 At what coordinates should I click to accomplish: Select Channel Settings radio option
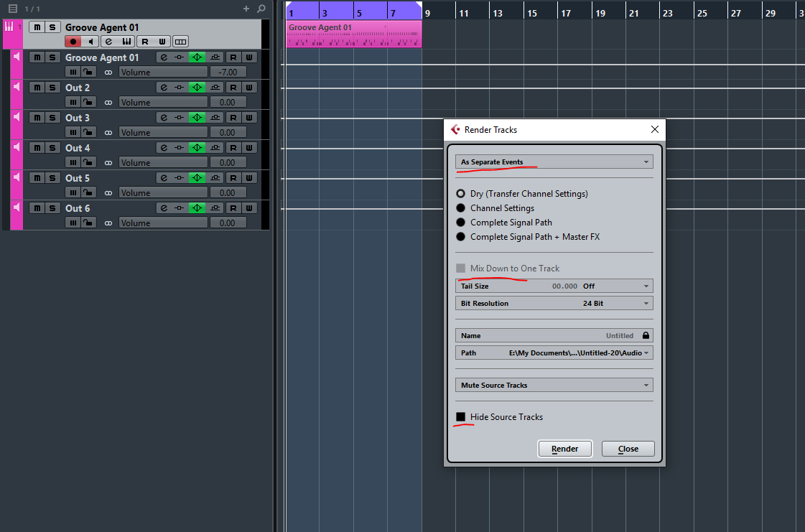coord(460,208)
